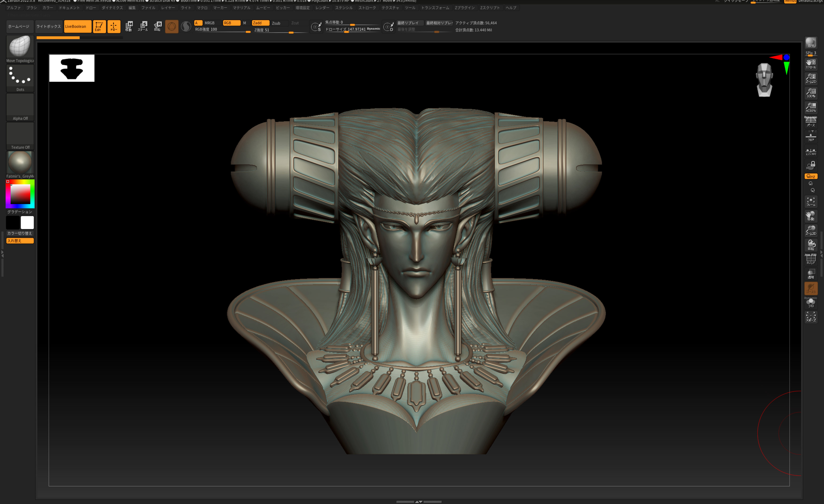Click the Camera lock icon
Viewport: 824px width, 504px height.
tap(811, 165)
